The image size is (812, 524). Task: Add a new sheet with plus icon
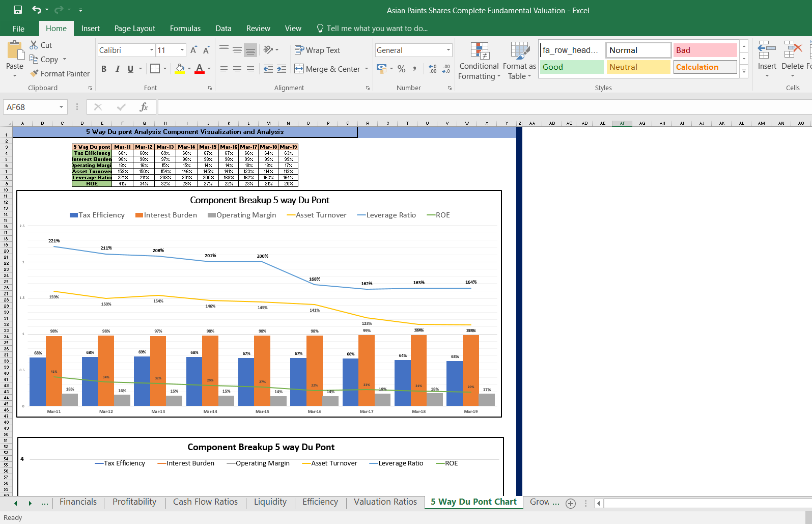[x=571, y=504]
